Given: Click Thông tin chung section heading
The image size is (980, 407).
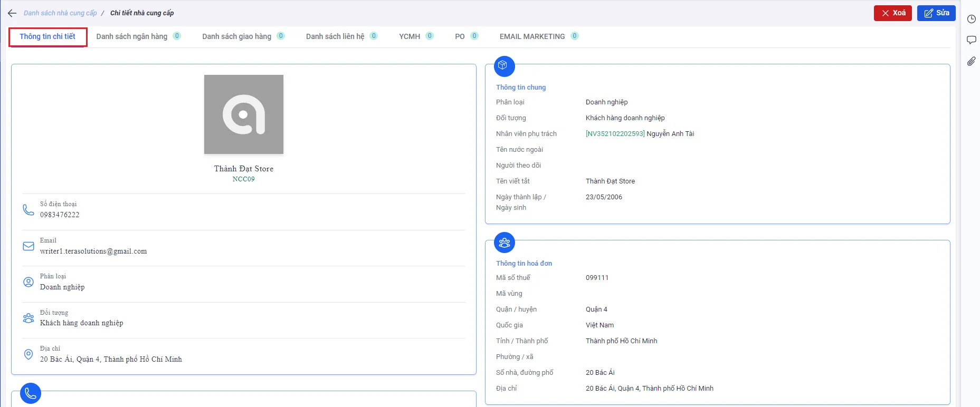Looking at the screenshot, I should click(521, 88).
